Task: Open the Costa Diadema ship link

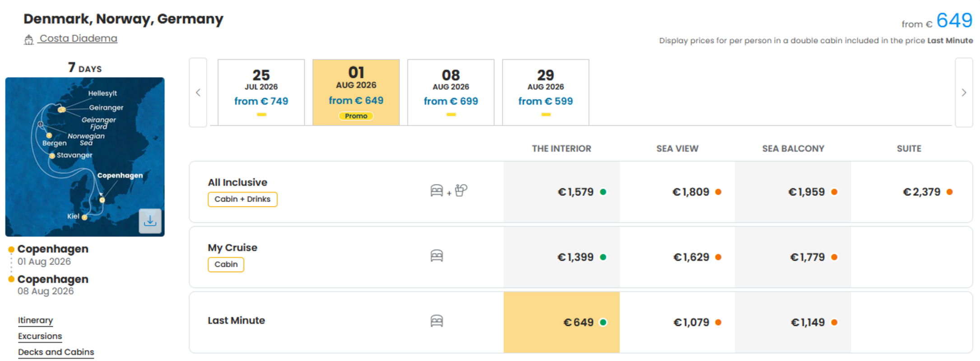Action: pyautogui.click(x=78, y=39)
